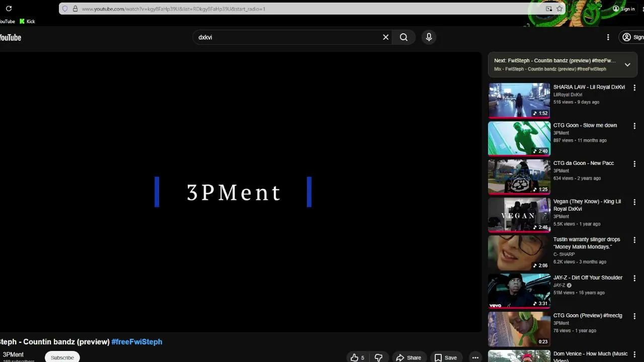Click the shield icon in the address bar
The width and height of the screenshot is (644, 362).
tap(65, 9)
